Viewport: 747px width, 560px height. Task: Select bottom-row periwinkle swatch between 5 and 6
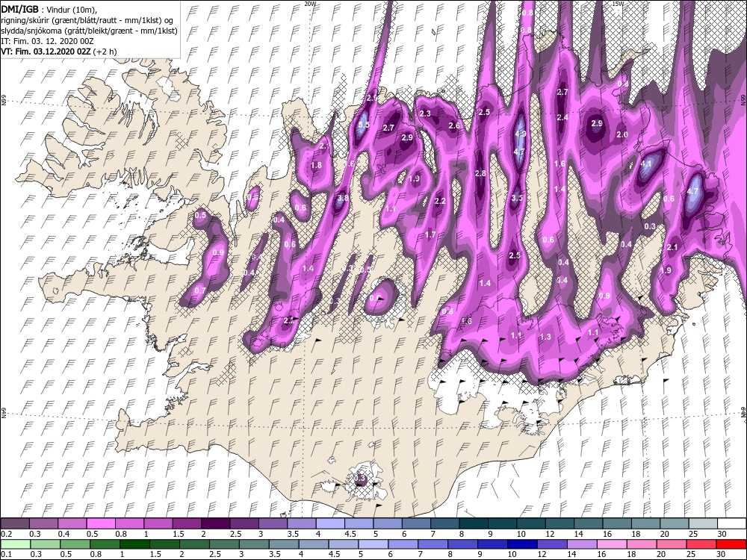tap(373, 544)
